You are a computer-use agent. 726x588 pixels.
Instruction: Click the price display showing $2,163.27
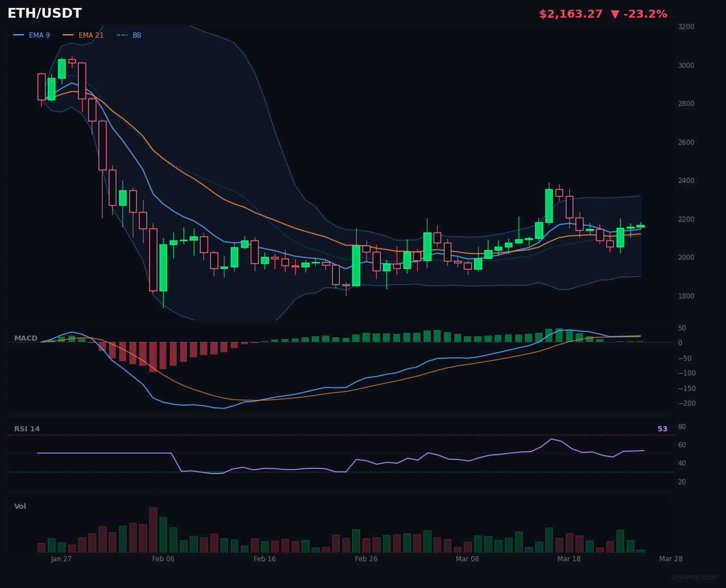(570, 14)
